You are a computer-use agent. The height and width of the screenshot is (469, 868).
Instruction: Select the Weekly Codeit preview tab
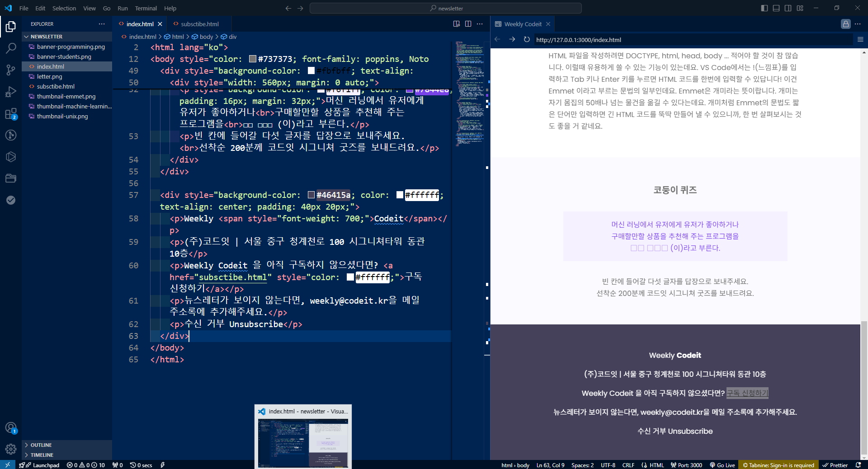(523, 24)
